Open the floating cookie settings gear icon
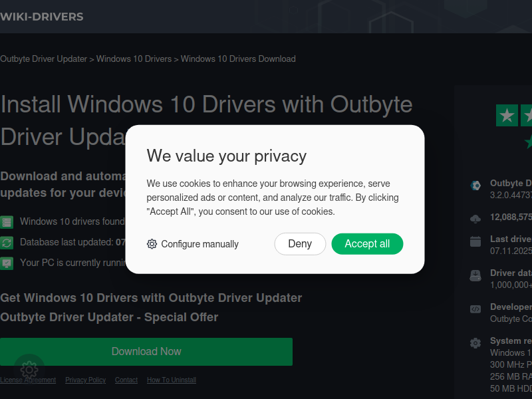Viewport: 532px width, 399px height. [x=29, y=370]
